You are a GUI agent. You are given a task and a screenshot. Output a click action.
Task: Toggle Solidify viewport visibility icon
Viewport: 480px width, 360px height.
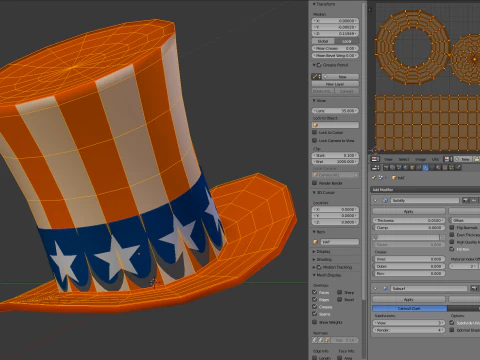[x=474, y=200]
